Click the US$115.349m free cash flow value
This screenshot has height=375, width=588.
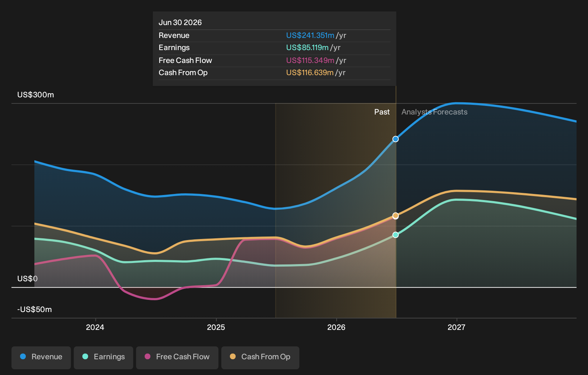[x=310, y=60]
